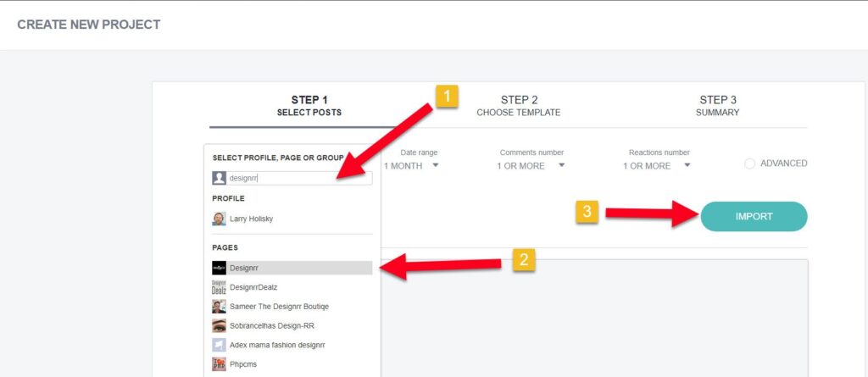
Task: Go to STEP 2 Choose Template tab
Action: (x=518, y=106)
